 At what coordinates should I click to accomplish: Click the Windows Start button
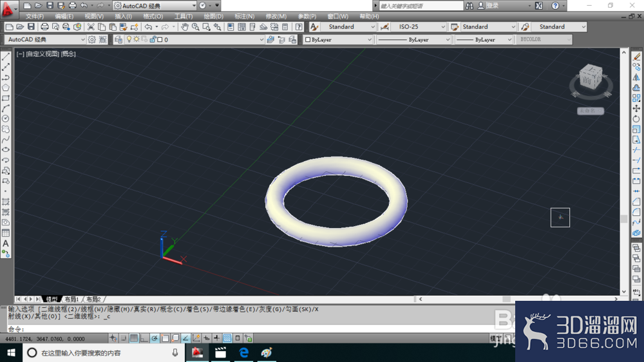coord(11,352)
